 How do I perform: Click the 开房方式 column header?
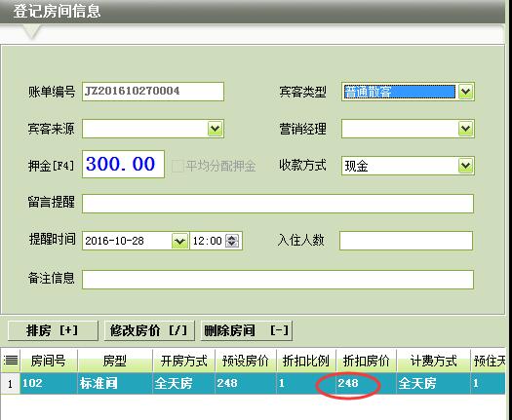pos(184,361)
